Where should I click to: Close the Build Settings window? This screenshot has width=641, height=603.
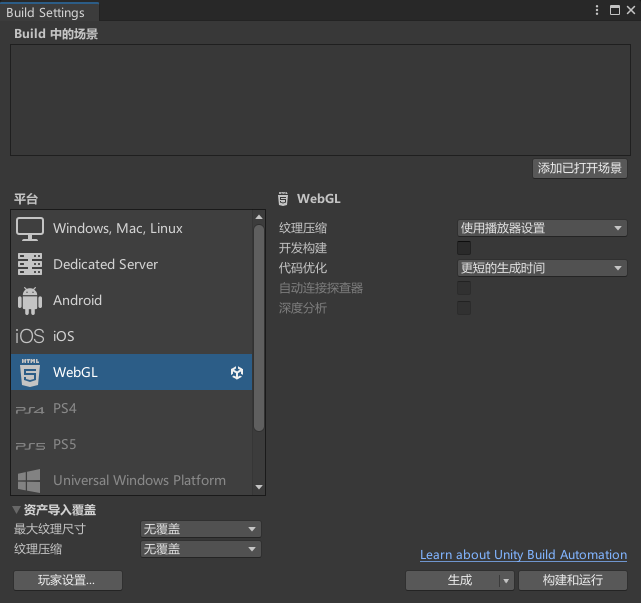[631, 10]
